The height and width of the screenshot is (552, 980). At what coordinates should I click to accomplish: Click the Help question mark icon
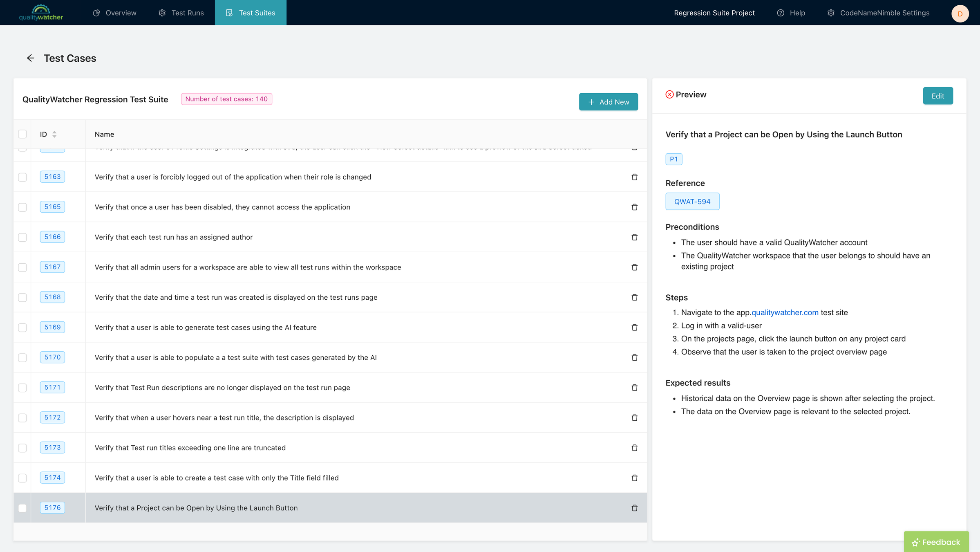tap(781, 13)
